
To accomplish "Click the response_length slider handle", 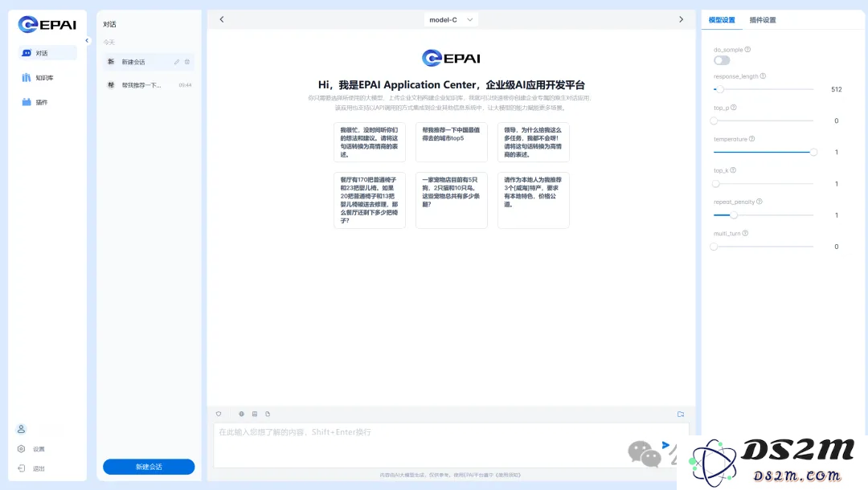I will (x=720, y=89).
